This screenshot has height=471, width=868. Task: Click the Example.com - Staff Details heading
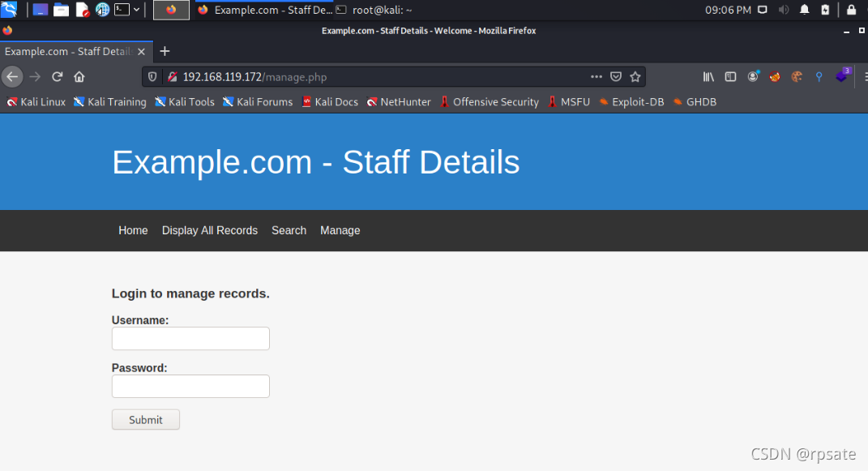(315, 162)
